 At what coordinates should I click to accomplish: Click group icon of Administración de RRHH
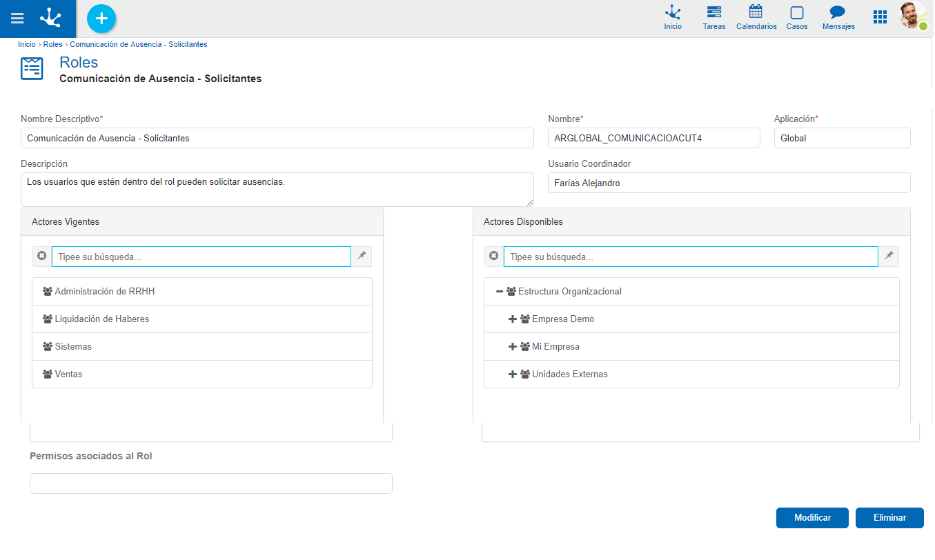point(48,292)
